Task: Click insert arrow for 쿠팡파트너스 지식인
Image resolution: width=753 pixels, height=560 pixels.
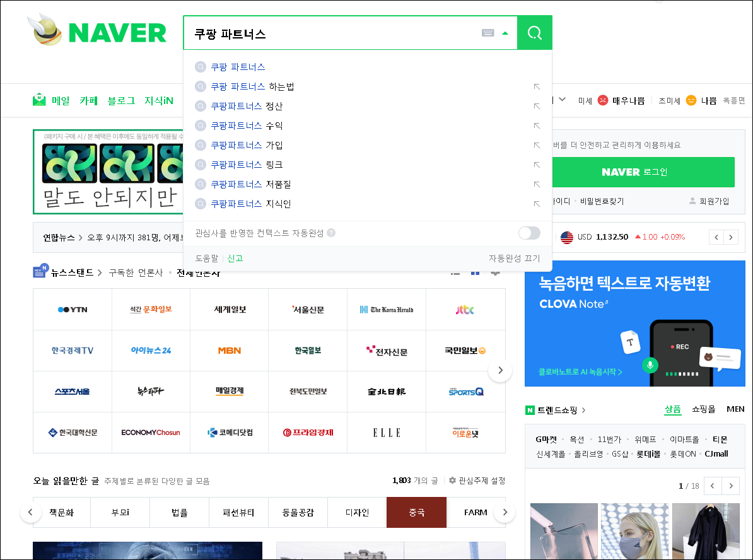Action: 537,204
